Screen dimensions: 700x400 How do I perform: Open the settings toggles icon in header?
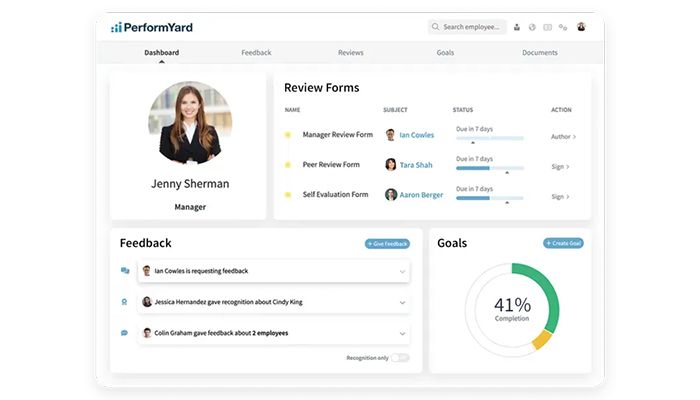click(563, 27)
